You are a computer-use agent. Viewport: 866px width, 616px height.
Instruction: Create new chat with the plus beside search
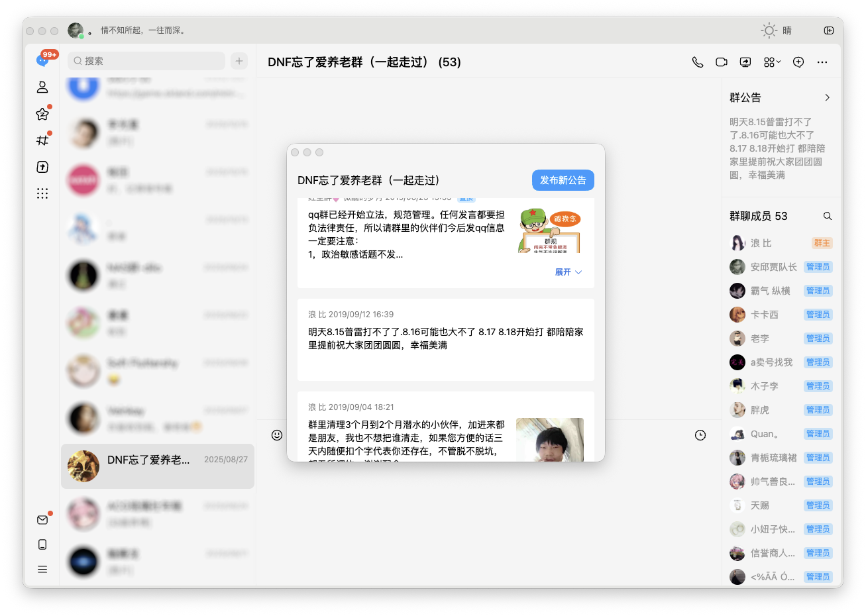tap(239, 60)
